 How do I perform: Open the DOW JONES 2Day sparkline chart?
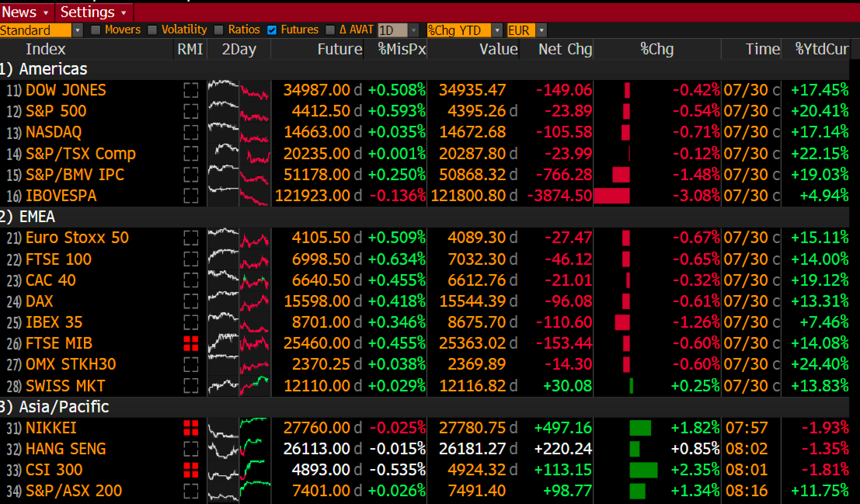click(x=239, y=90)
